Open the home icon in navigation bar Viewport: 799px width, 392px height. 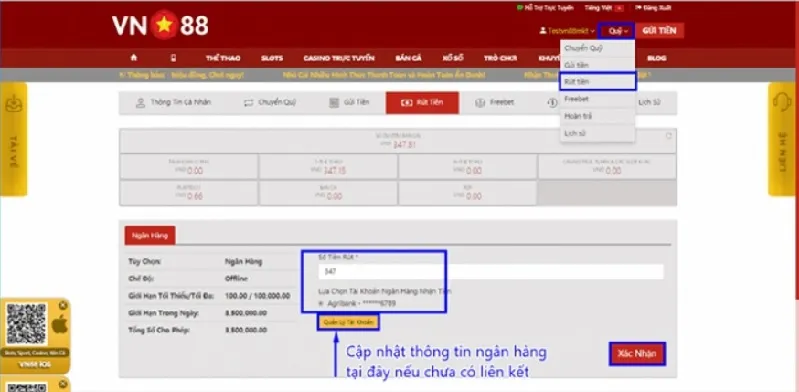[x=134, y=58]
